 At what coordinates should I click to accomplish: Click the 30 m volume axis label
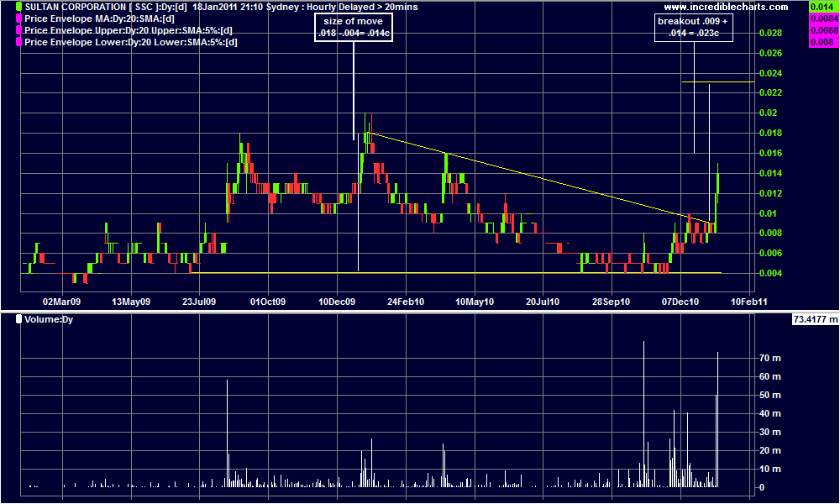pos(770,433)
